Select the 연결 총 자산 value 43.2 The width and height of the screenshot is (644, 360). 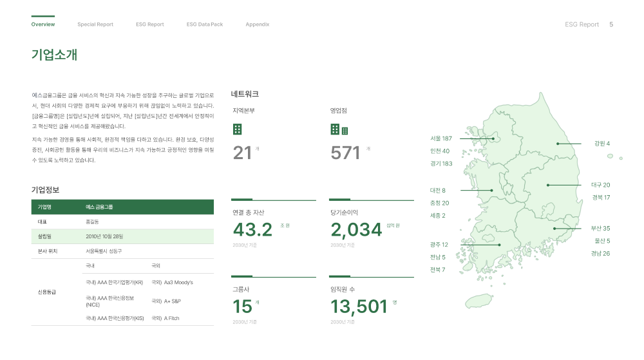252,229
